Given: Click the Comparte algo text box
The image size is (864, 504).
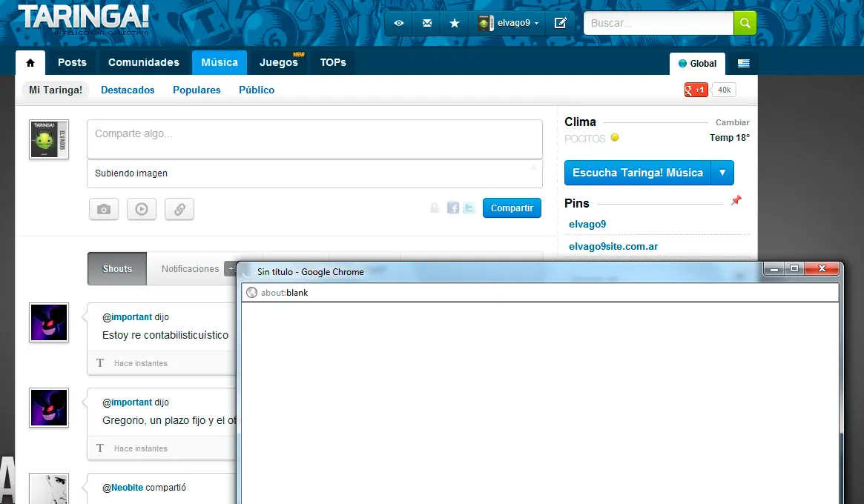Looking at the screenshot, I should (314, 139).
